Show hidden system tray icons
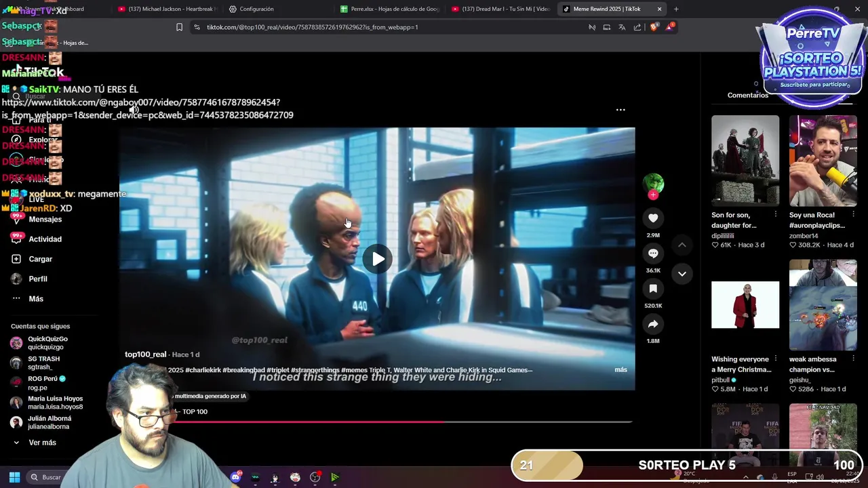The image size is (868, 488). click(x=745, y=477)
